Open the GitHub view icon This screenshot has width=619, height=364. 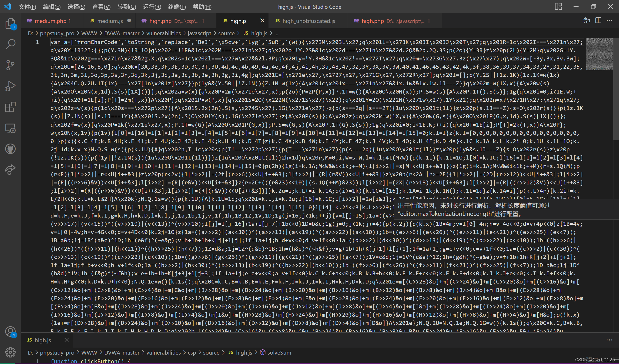(10, 149)
